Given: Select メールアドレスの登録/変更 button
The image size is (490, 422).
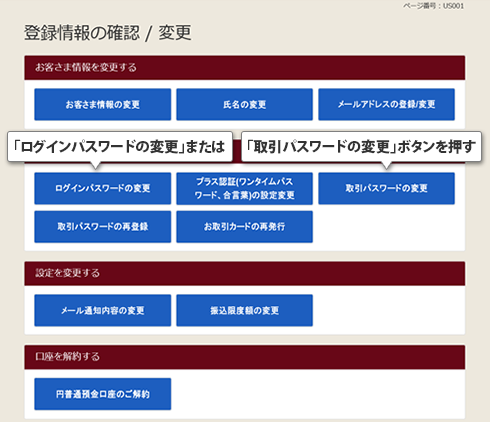Looking at the screenshot, I should coord(386,104).
